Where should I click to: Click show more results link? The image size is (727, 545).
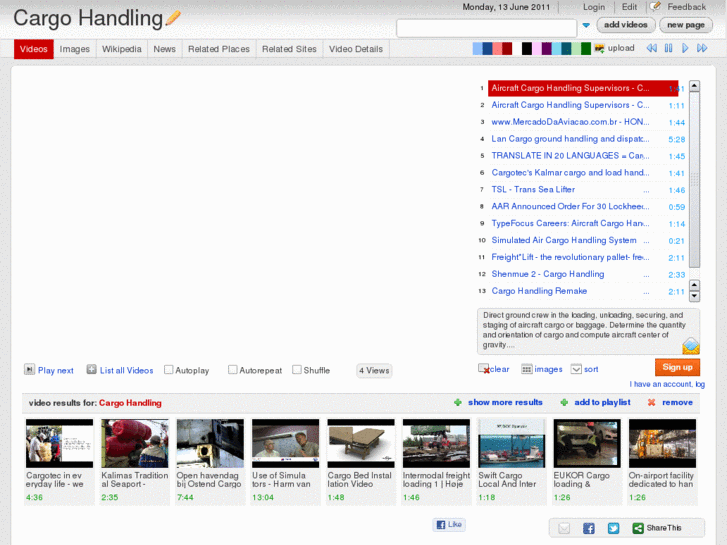coord(505,403)
